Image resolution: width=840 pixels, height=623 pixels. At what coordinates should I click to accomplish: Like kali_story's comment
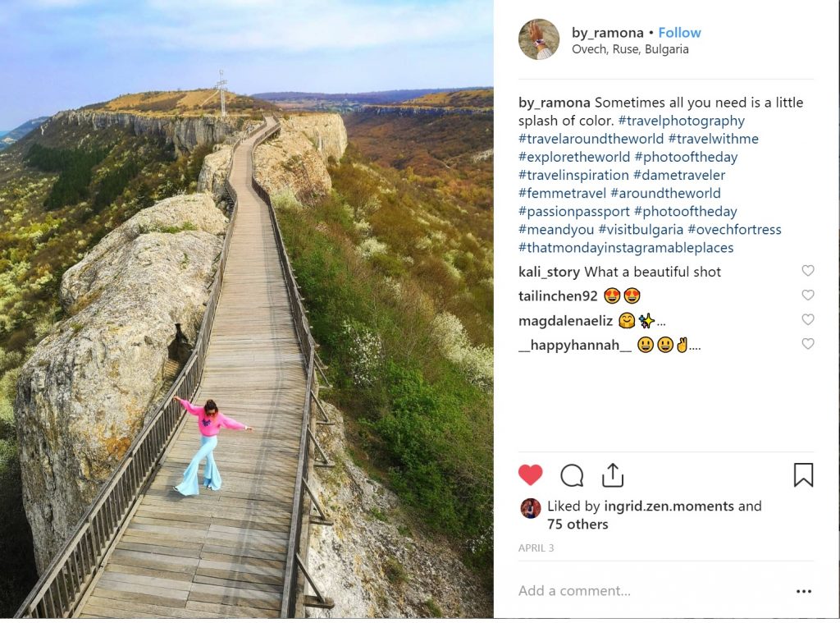[x=808, y=271]
